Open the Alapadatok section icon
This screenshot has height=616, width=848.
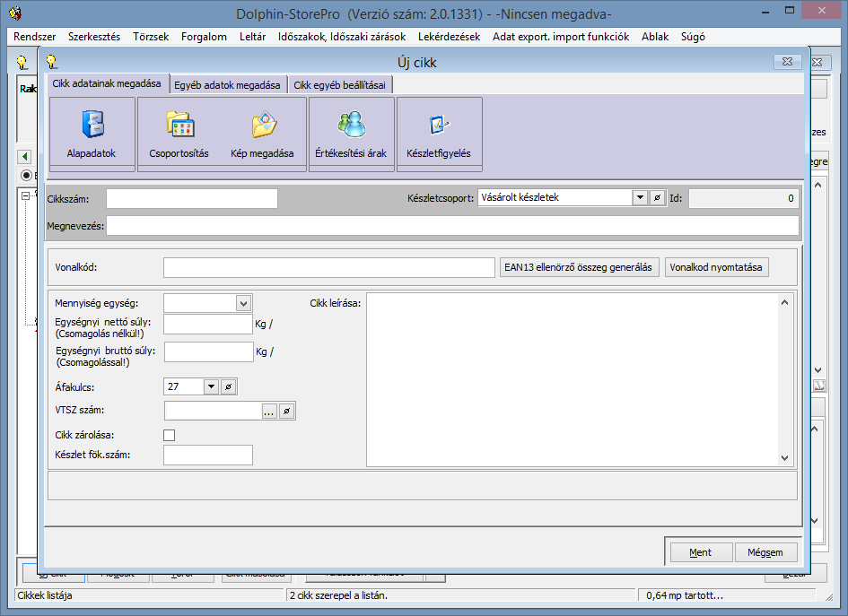tap(92, 134)
